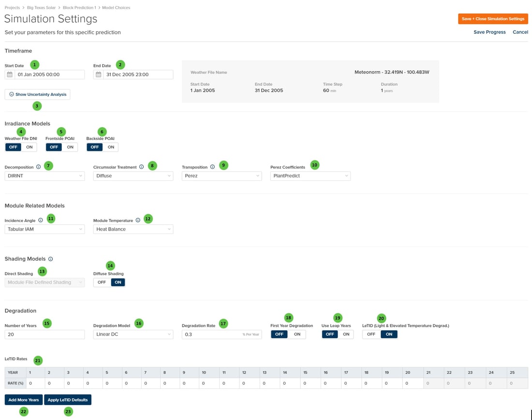Click the Number of Years field
The height and width of the screenshot is (420, 532).
pyautogui.click(x=44, y=334)
